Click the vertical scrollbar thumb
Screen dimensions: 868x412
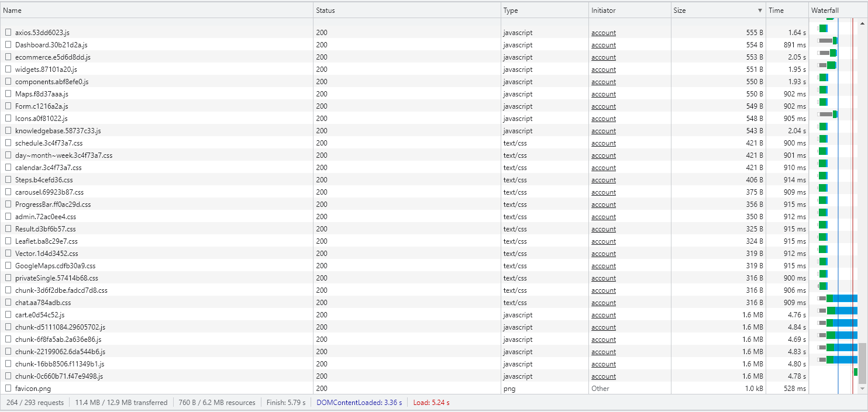pos(862,363)
